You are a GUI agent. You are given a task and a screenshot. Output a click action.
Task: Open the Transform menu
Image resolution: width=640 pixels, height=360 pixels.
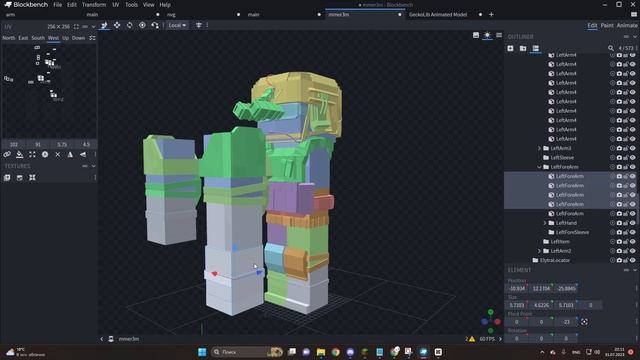94,5
